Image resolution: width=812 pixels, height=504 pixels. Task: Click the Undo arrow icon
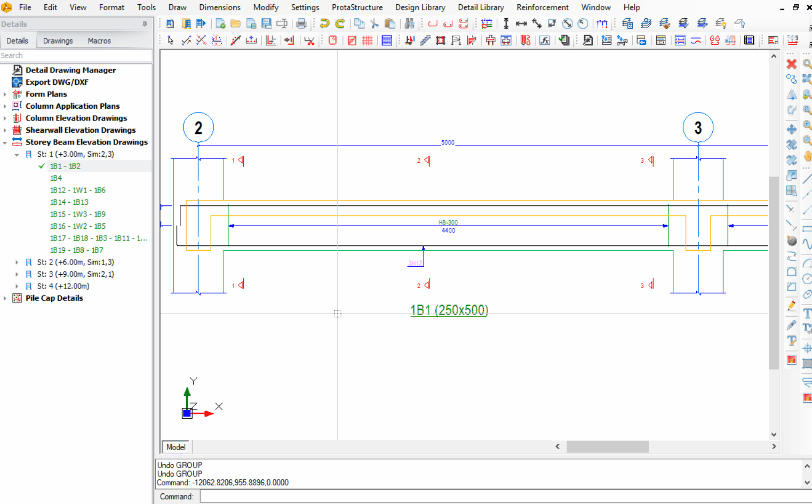coord(324,23)
